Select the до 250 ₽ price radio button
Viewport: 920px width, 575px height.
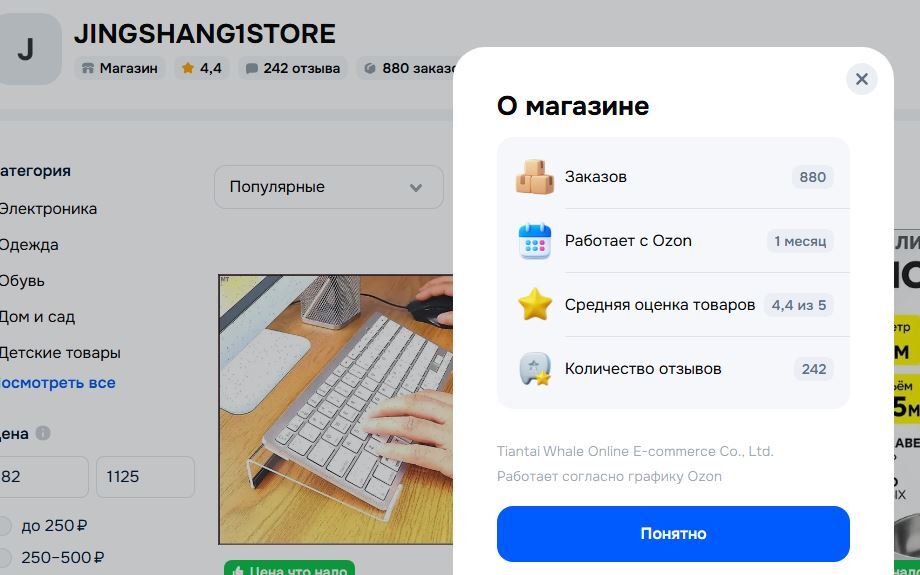pyautogui.click(x=5, y=526)
